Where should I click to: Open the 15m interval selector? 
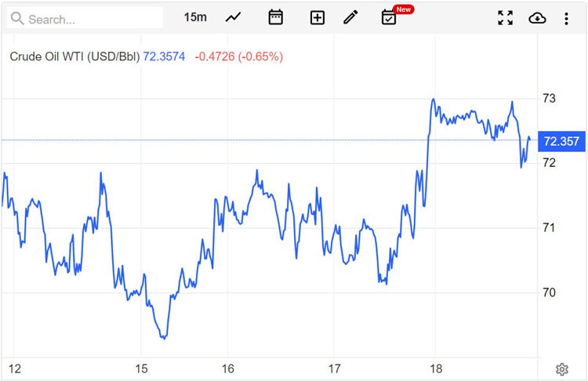[x=195, y=17]
